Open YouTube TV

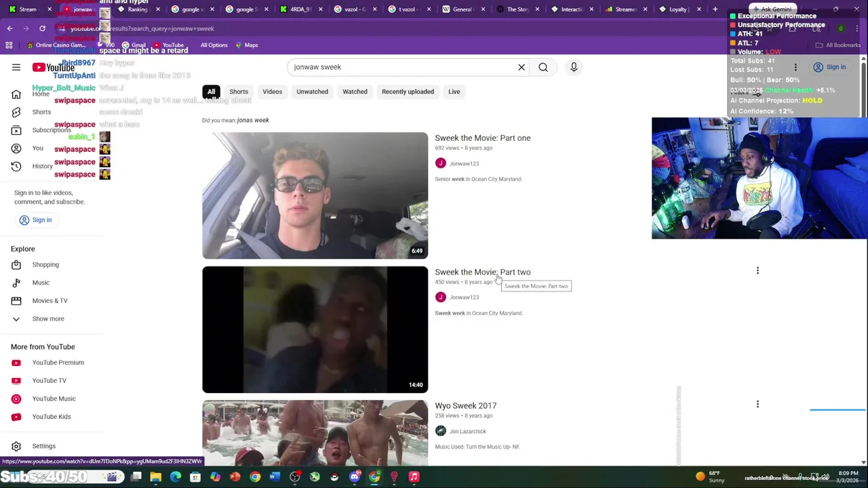click(x=49, y=380)
